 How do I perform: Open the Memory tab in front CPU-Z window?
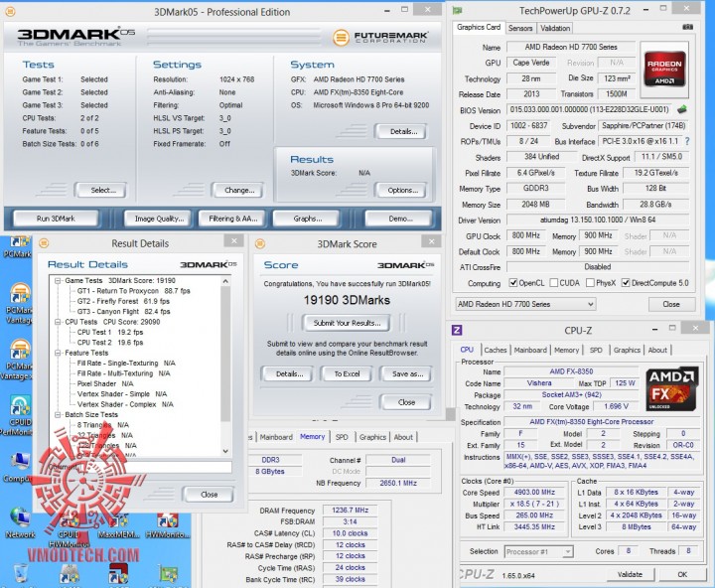566,350
